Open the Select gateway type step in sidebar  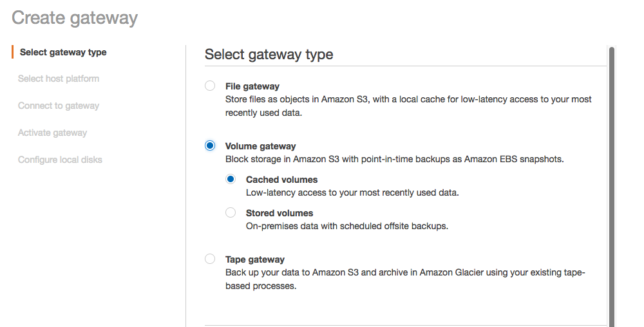(63, 52)
